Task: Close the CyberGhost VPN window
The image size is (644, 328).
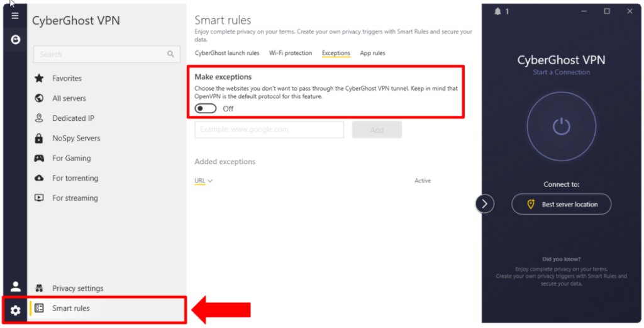Action: [x=630, y=11]
